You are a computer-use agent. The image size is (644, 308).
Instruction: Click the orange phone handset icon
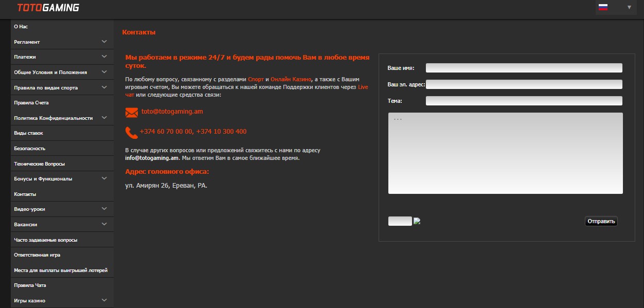coord(131,133)
